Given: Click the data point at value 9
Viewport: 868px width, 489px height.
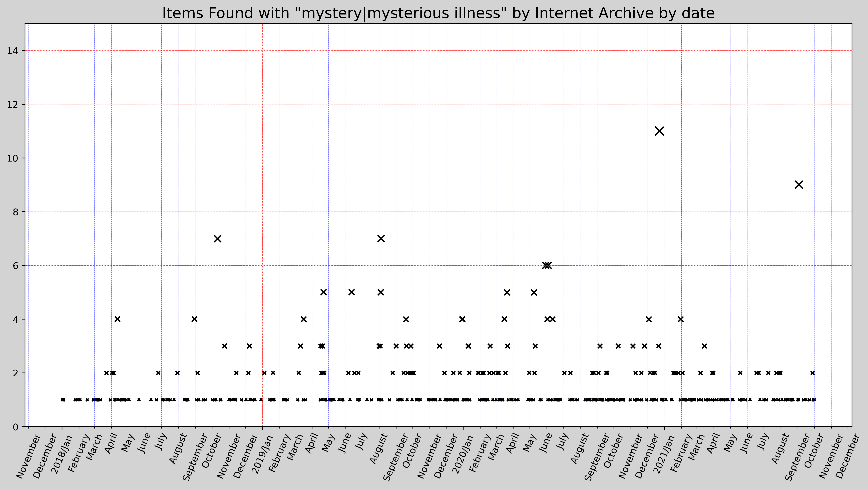Looking at the screenshot, I should 799,185.
